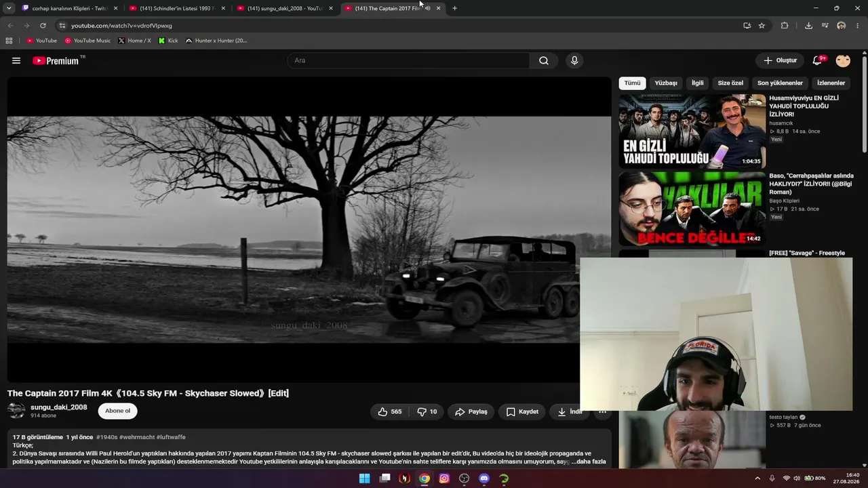This screenshot has height=488, width=868.
Task: Start voice search with the microphone
Action: click(574, 60)
